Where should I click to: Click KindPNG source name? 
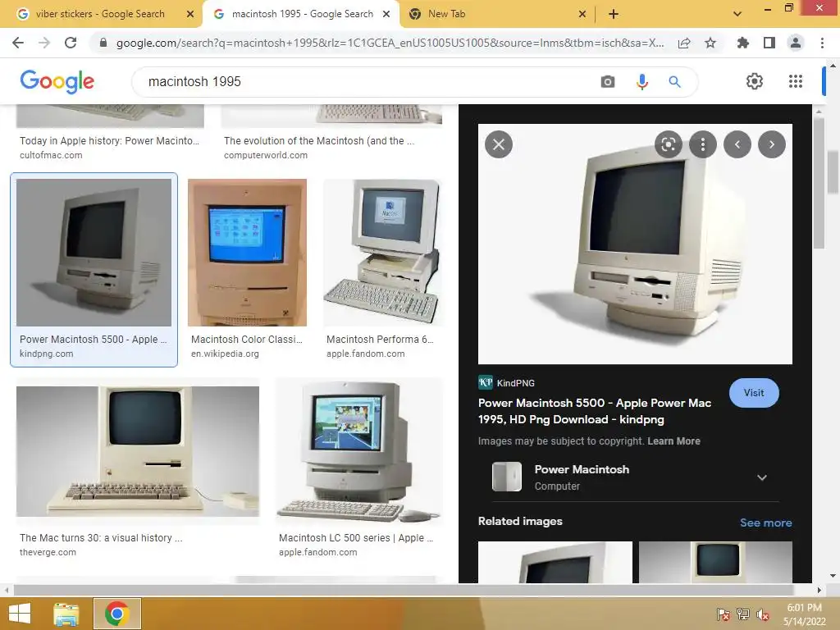[515, 383]
